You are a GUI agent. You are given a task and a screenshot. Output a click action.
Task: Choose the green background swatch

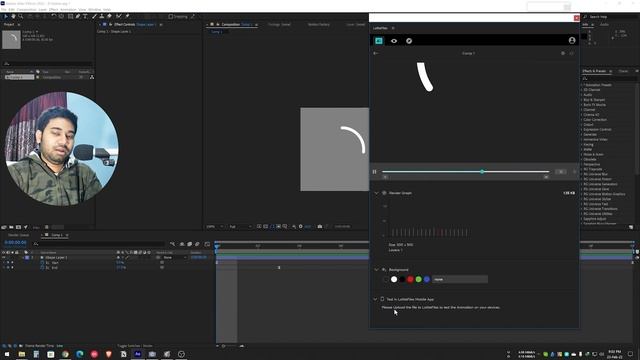[x=418, y=279]
